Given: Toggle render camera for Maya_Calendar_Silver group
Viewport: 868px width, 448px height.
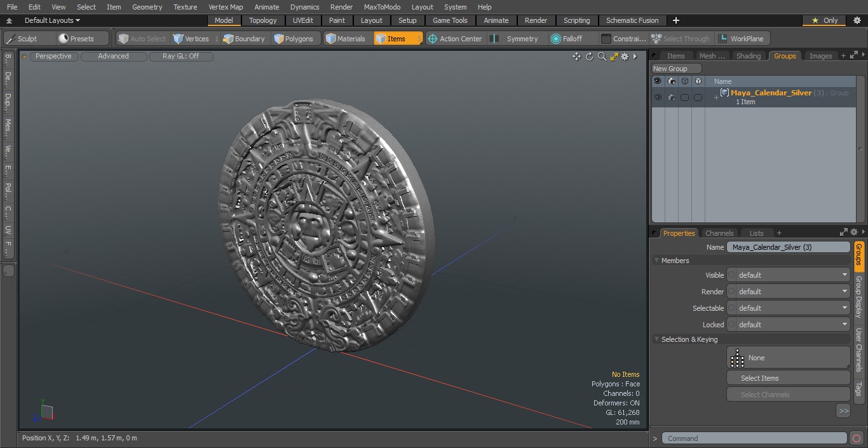Looking at the screenshot, I should coord(672,97).
